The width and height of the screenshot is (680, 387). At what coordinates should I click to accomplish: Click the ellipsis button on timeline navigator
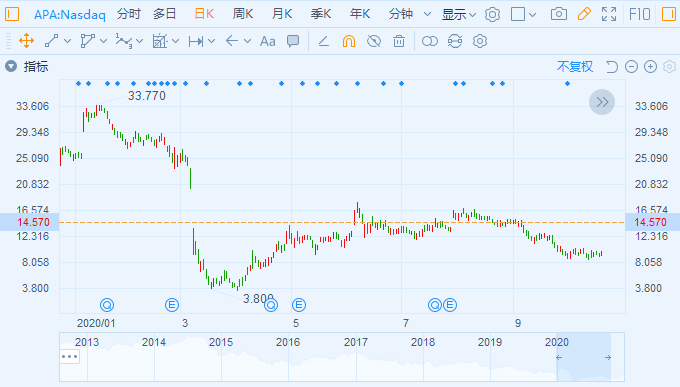point(69,357)
